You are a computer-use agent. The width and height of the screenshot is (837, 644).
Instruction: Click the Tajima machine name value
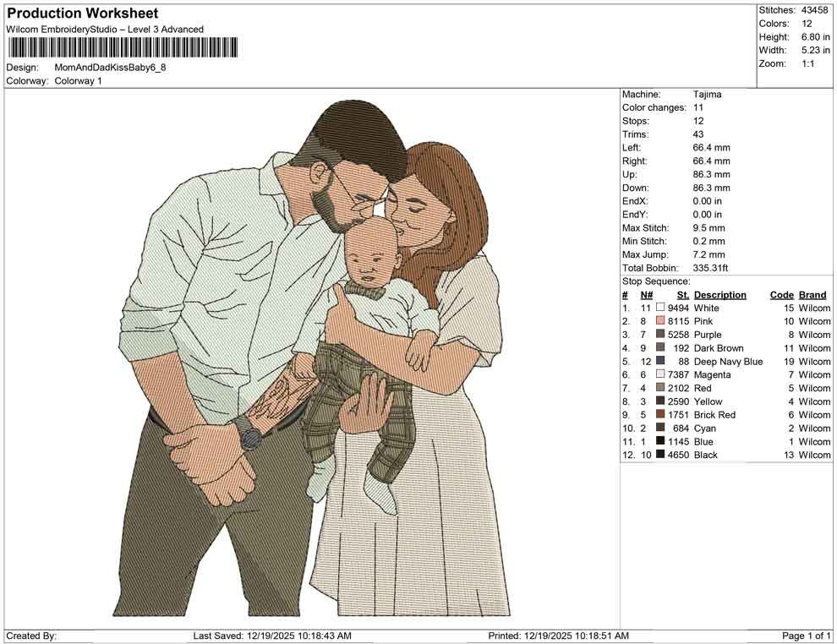(x=707, y=94)
